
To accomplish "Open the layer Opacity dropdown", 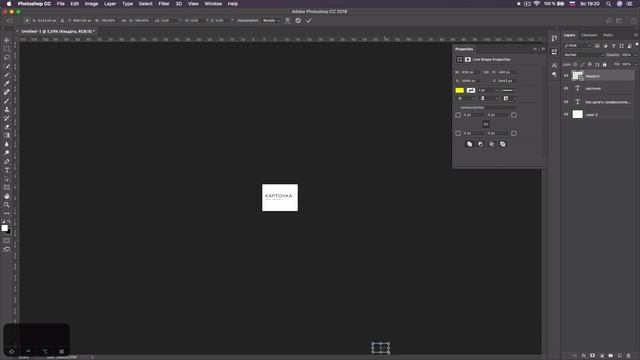I will pyautogui.click(x=636, y=55).
